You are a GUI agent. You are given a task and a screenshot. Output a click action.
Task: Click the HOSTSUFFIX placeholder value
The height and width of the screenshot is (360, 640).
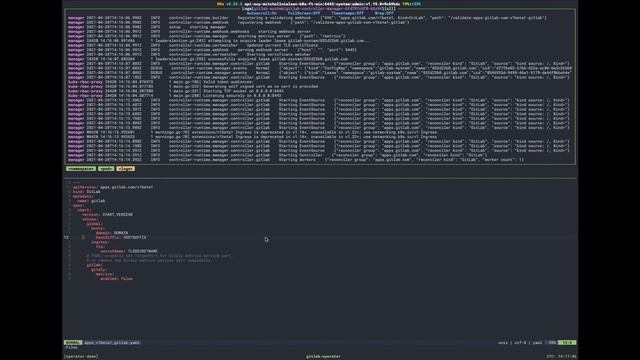point(135,237)
